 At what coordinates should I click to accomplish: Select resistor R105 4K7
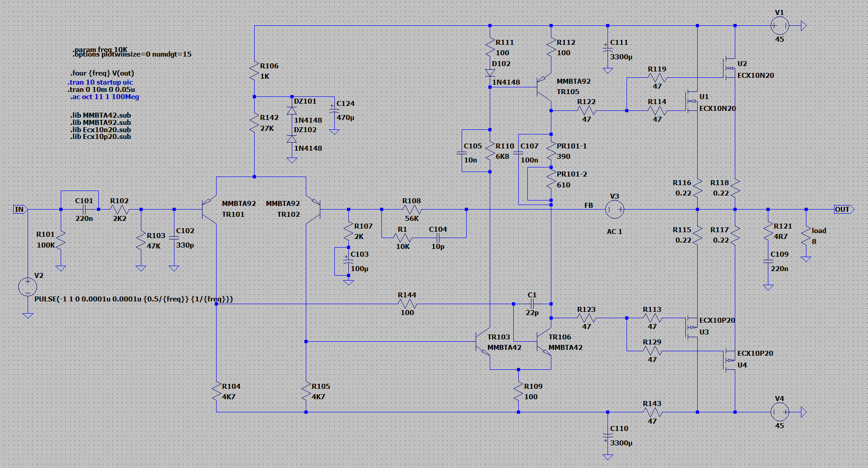[306, 392]
